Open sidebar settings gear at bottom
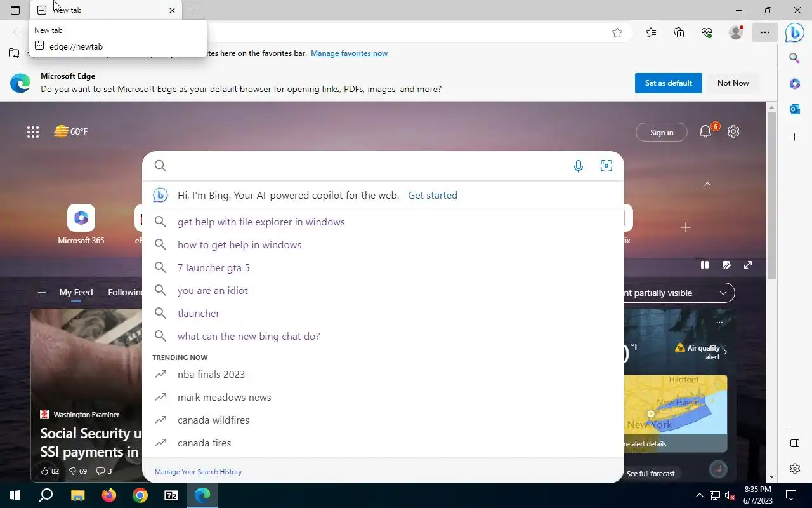This screenshot has height=508, width=812. [794, 469]
